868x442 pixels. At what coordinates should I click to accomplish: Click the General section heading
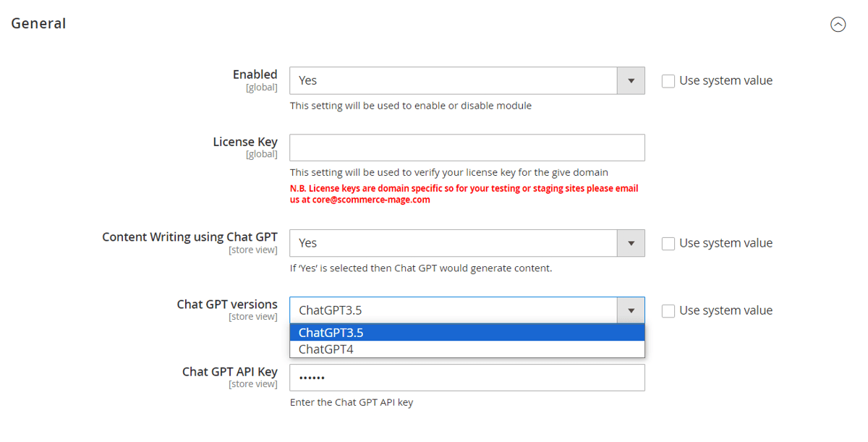coord(38,23)
